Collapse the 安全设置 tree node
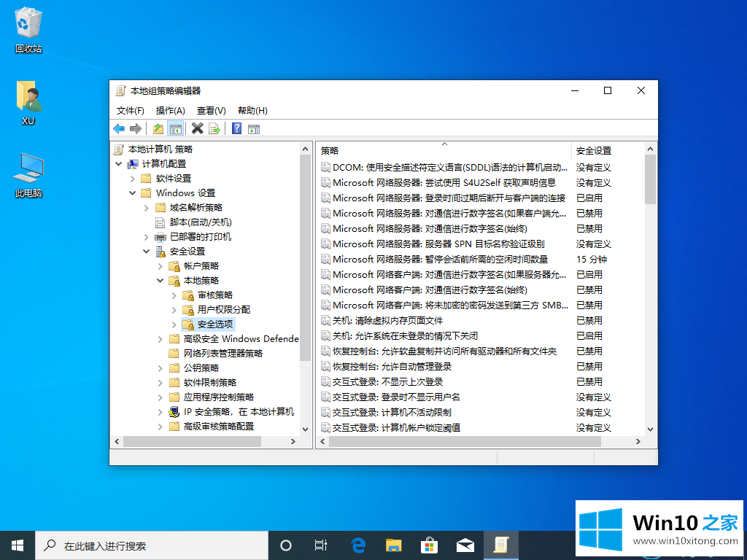747x560 pixels. point(146,252)
